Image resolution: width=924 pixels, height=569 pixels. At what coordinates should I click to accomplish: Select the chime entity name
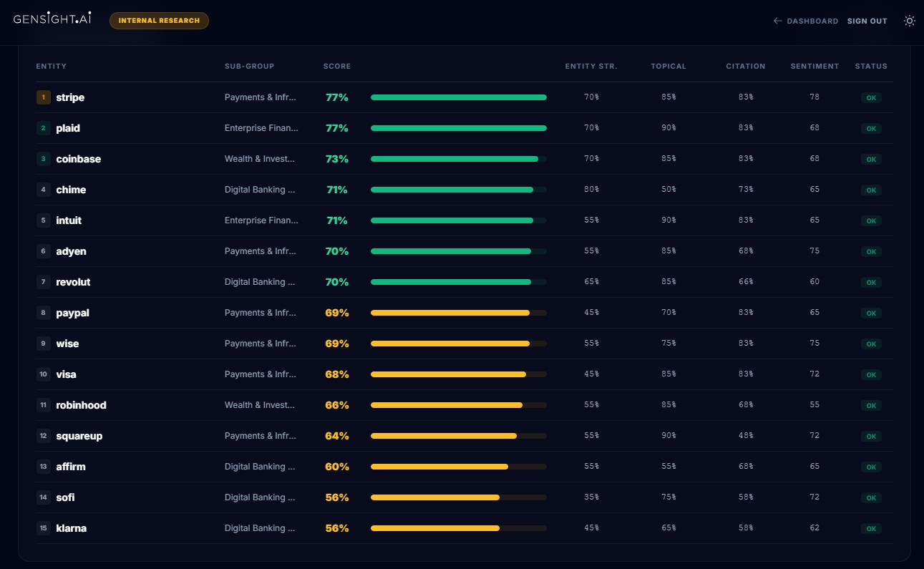coord(71,190)
